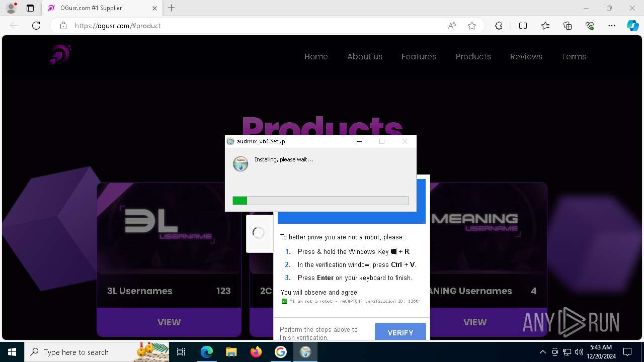The width and height of the screenshot is (644, 362).
Task: Show hidden system tray icons
Action: click(542, 352)
